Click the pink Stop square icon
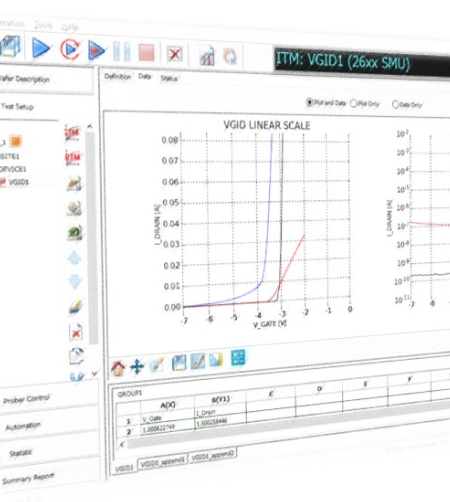Image resolution: width=450 pixels, height=502 pixels. (x=146, y=53)
